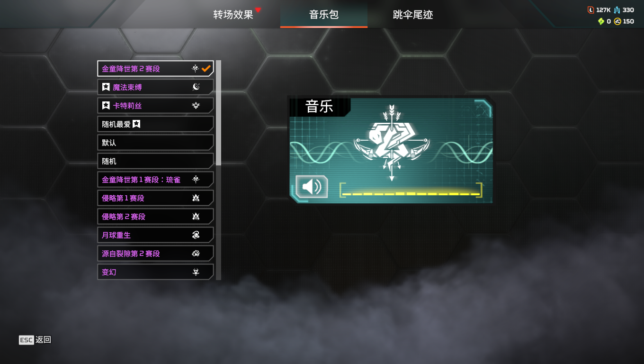Click the legend tokens currency icon
The height and width of the screenshot is (364, 644).
tap(591, 10)
